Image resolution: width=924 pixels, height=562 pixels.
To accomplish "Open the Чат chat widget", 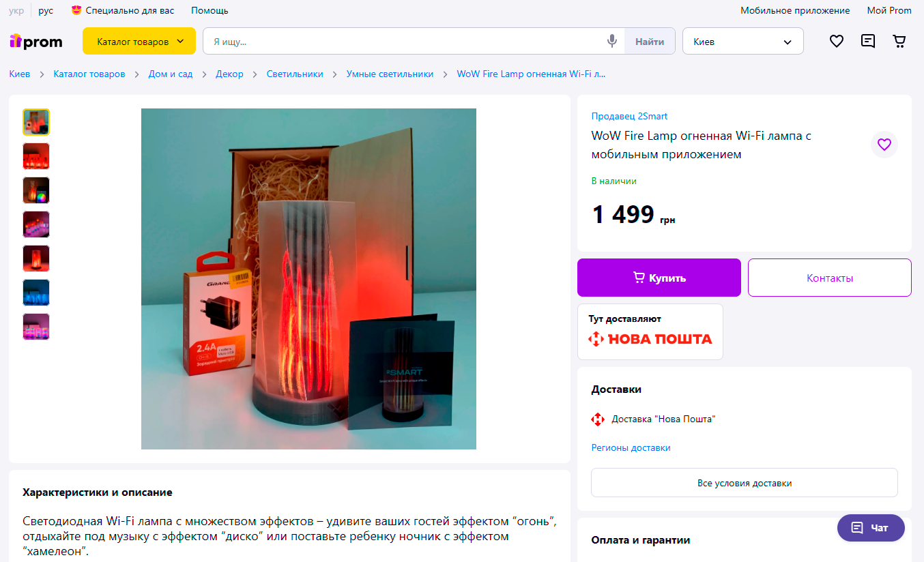I will tap(871, 528).
